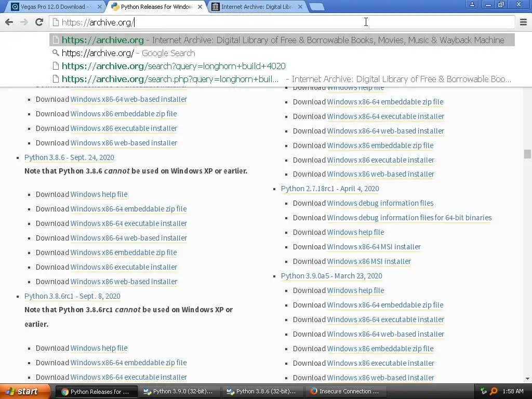This screenshot has height=399, width=532.
Task: Click the Python tab favicon
Action: tap(115, 7)
